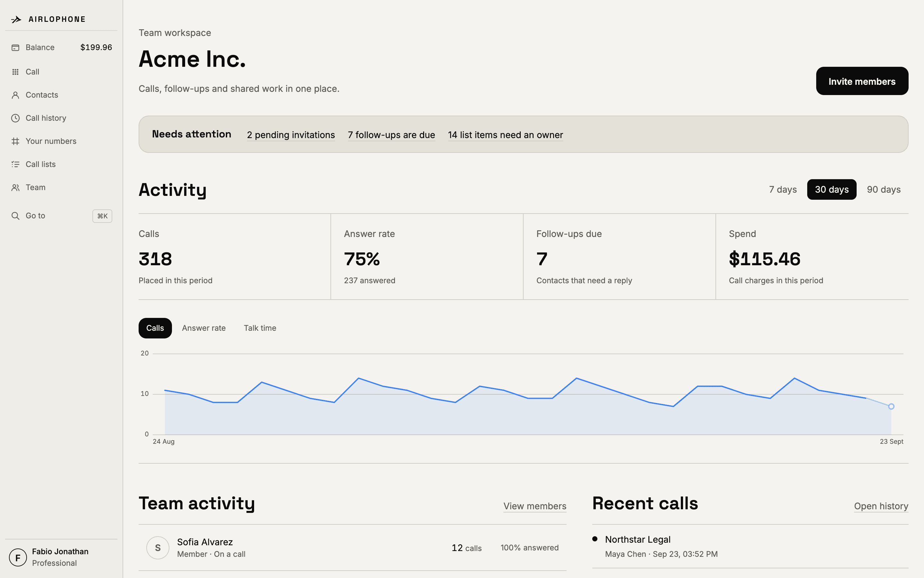The image size is (924, 578).
Task: Click the Go to search field
Action: (x=61, y=216)
